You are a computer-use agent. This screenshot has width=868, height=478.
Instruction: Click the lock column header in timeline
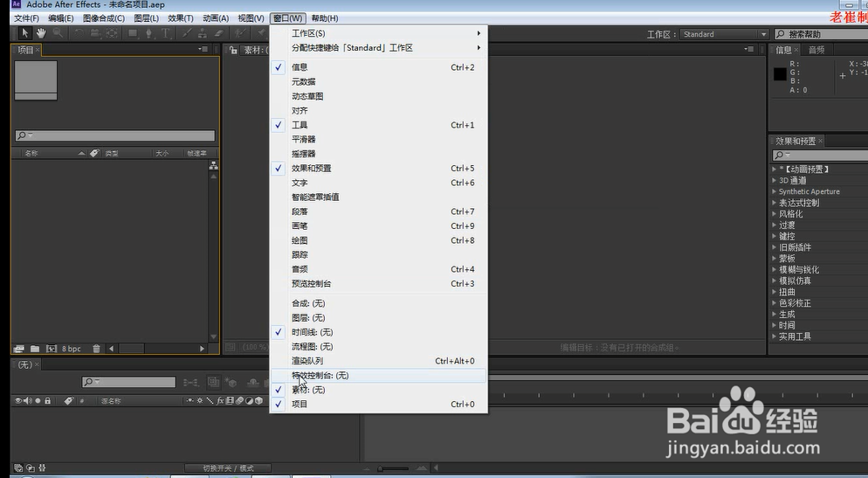tap(48, 400)
